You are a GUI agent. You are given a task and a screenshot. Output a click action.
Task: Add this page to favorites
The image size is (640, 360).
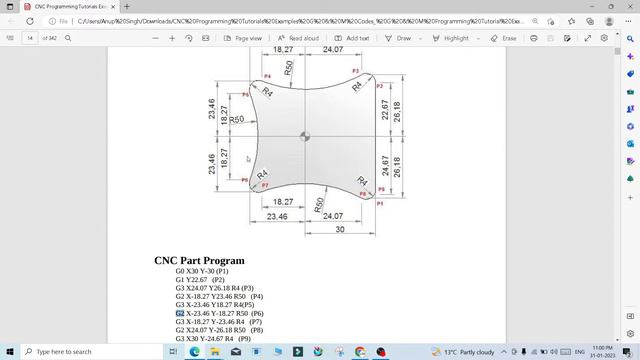pos(551,21)
